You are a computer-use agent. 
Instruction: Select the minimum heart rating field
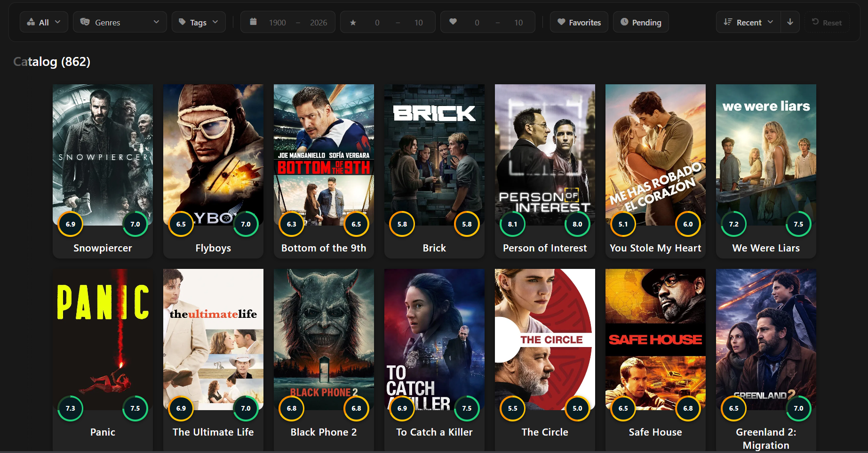(477, 23)
